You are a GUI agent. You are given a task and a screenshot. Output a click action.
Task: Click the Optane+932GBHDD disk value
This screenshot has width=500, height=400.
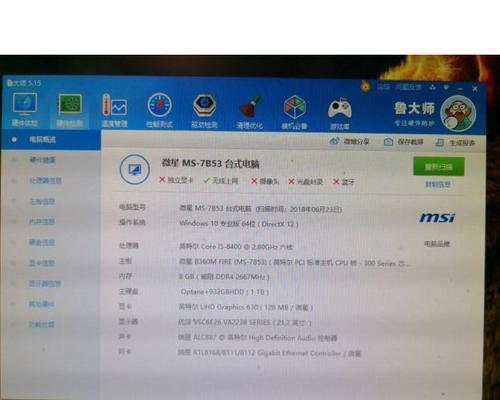click(x=225, y=292)
